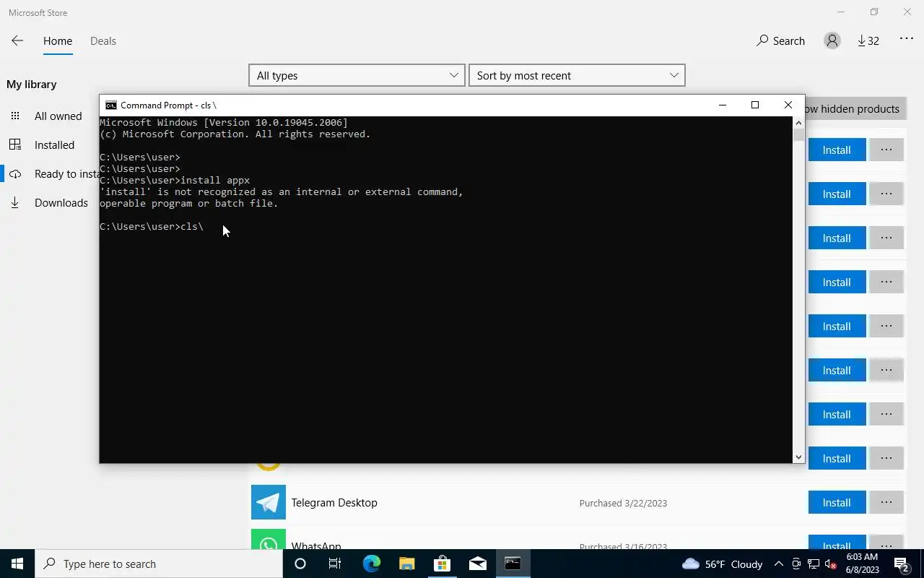924x578 pixels.
Task: Open the Deals tab in Microsoft Store
Action: coord(103,41)
